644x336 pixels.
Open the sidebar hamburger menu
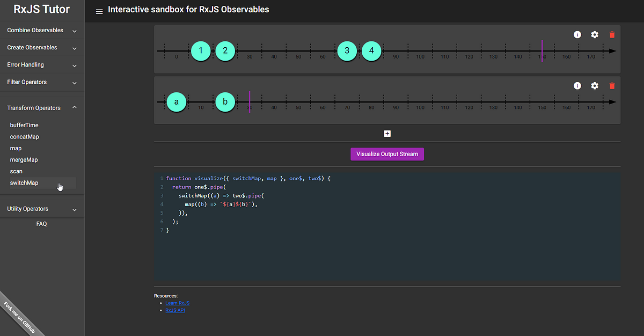pos(99,10)
